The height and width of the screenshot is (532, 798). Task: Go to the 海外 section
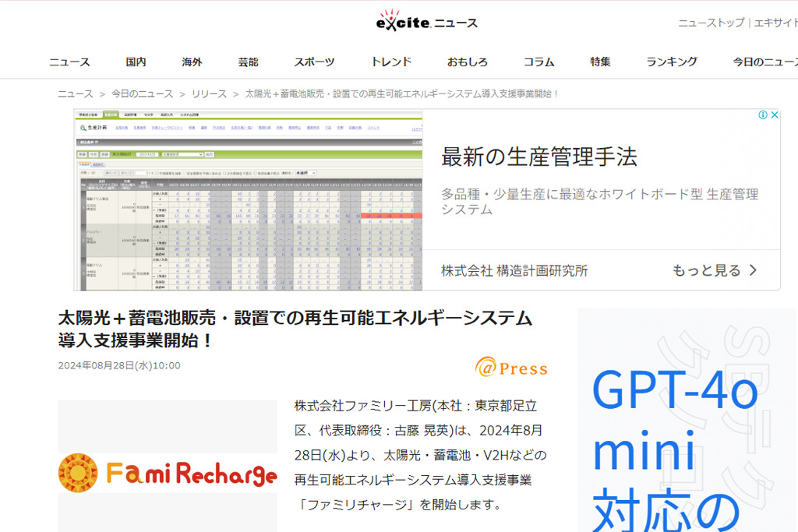[x=192, y=62]
